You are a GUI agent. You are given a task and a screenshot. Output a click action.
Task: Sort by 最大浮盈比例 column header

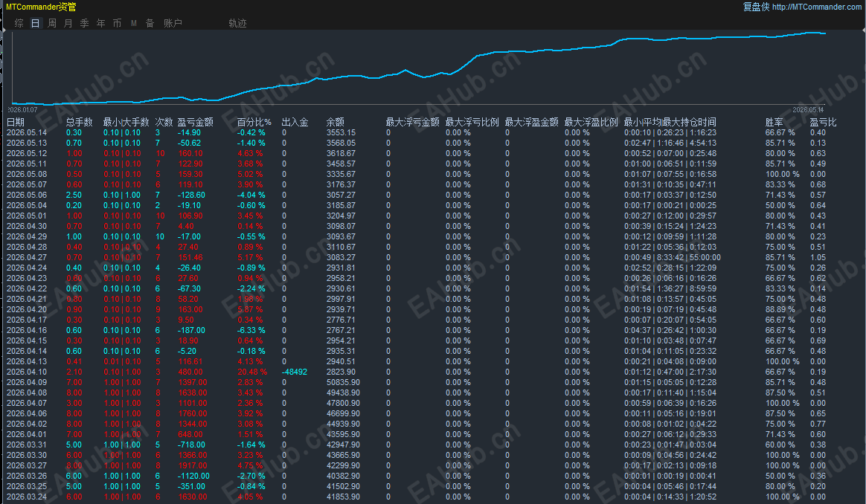point(591,122)
